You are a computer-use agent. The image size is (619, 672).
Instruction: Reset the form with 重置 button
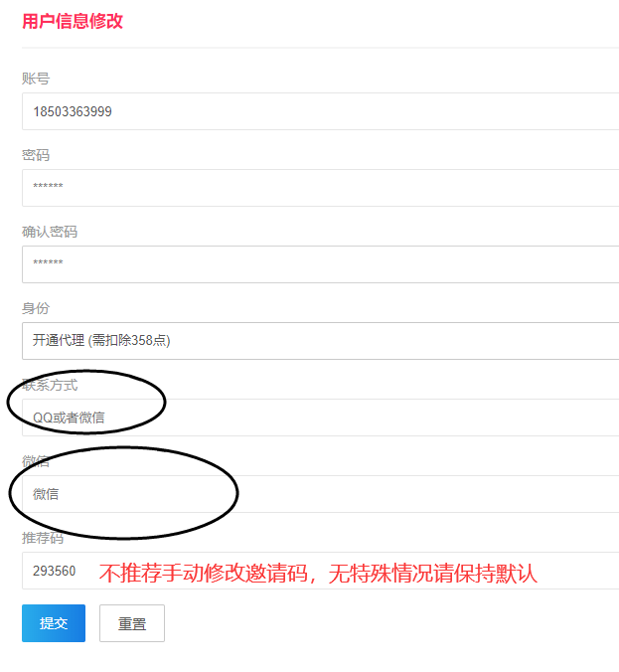tap(132, 623)
